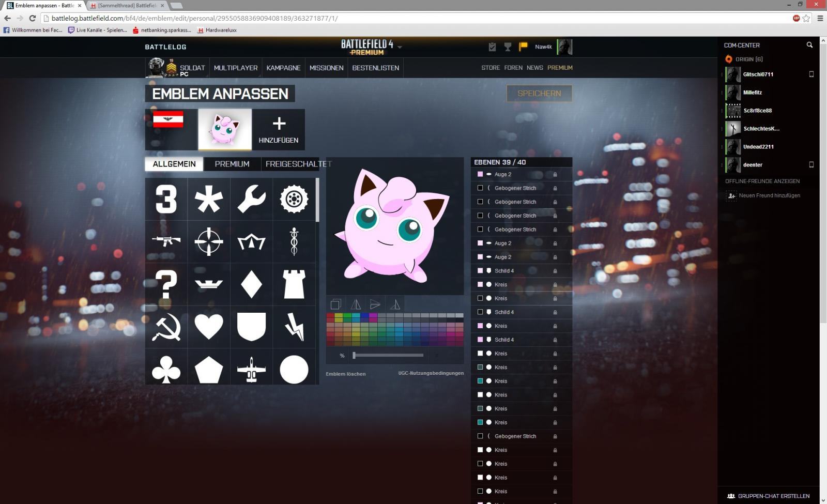Switch to the Sammelthread Battlefield browser tab
This screenshot has height=504, width=827.
point(127,6)
